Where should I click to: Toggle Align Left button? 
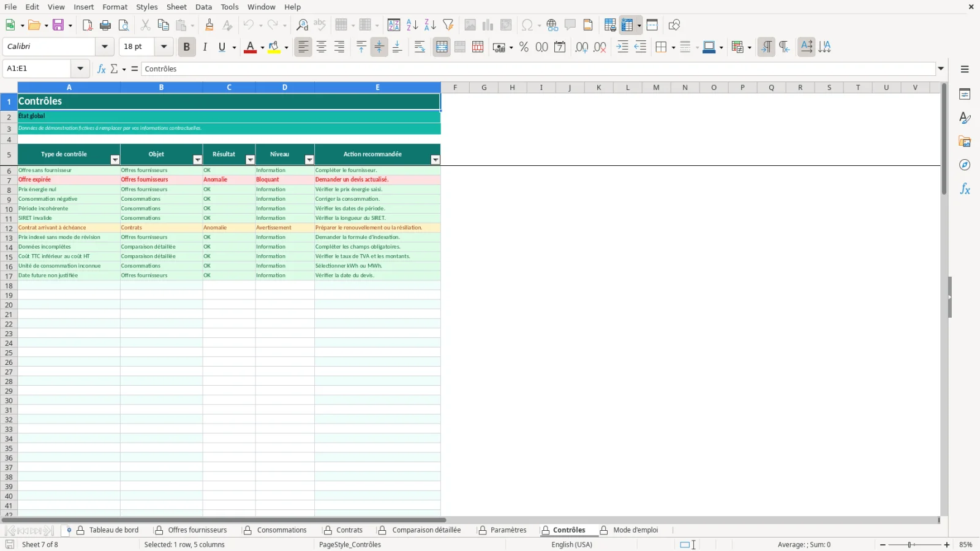point(303,47)
